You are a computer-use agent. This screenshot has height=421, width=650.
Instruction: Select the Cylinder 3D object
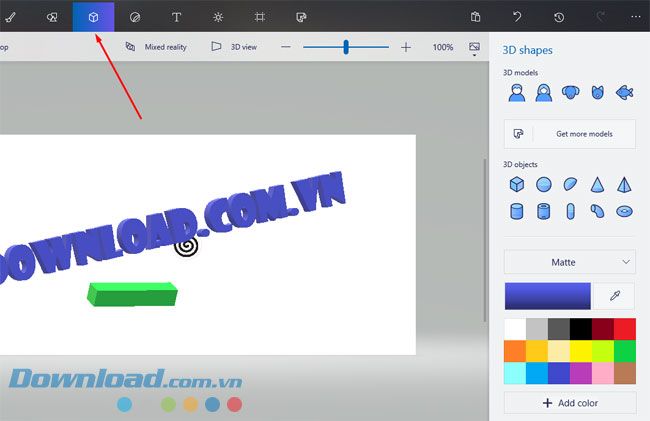(x=517, y=211)
